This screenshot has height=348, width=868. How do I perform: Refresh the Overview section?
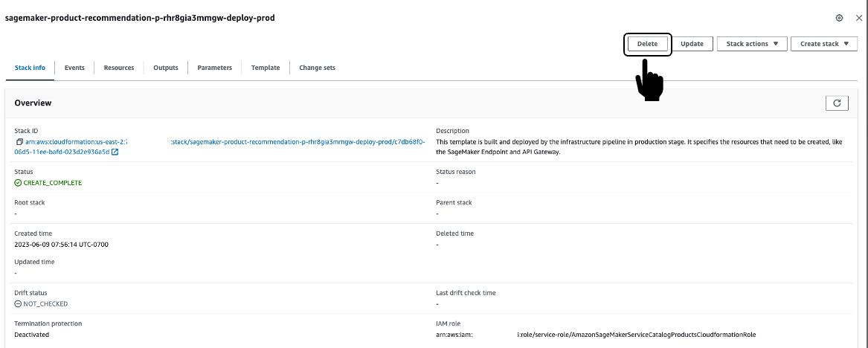pos(837,103)
